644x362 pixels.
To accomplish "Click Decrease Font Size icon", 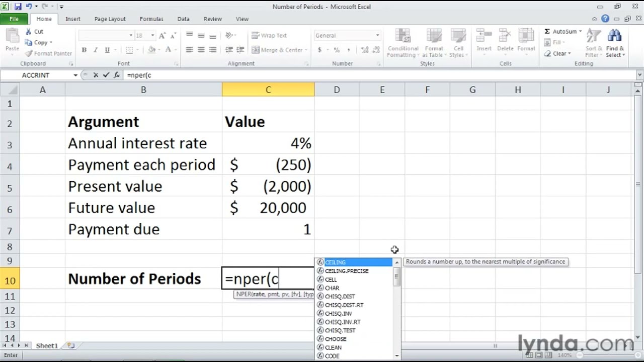I will coord(173,36).
